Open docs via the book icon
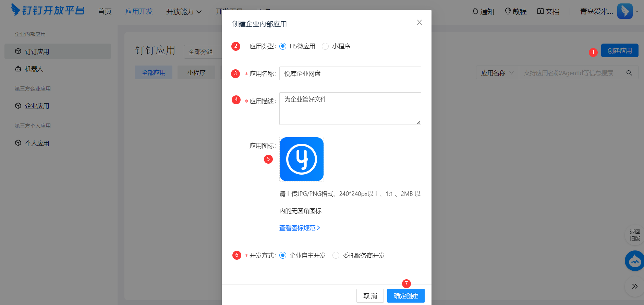Viewport: 644px width, 305px height. coord(540,11)
